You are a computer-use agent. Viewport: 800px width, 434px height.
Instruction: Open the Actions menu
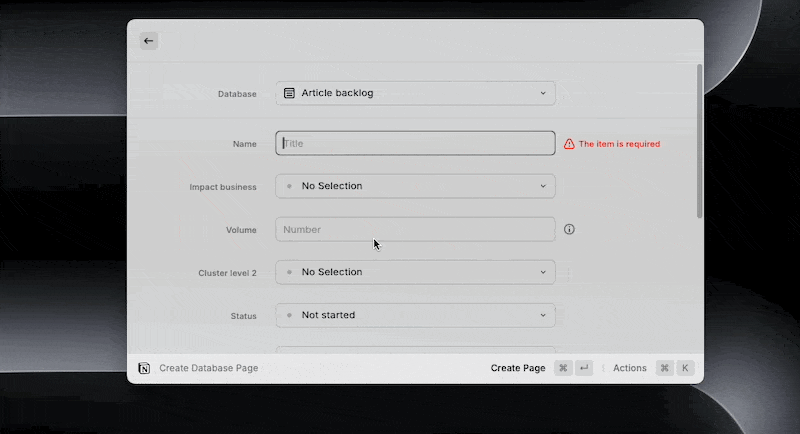click(629, 368)
